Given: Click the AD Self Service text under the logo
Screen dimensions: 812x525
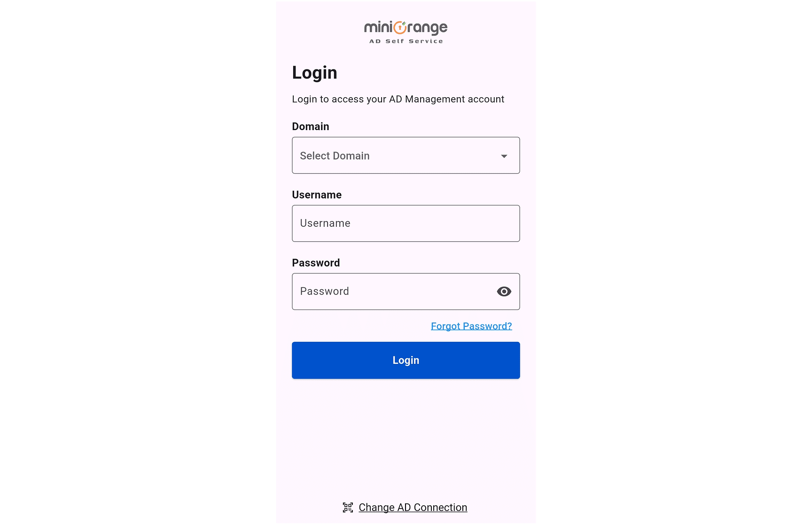Looking at the screenshot, I should [x=406, y=41].
